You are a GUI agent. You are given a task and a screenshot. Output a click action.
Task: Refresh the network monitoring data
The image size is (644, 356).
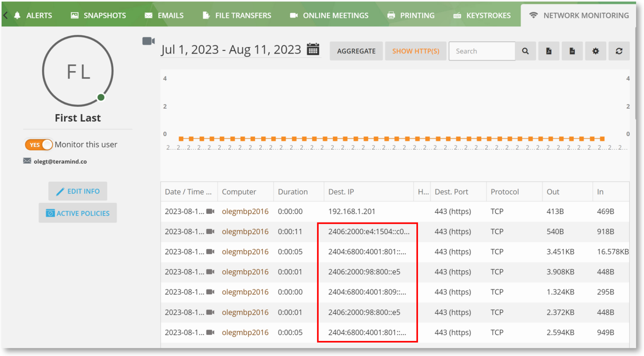619,51
